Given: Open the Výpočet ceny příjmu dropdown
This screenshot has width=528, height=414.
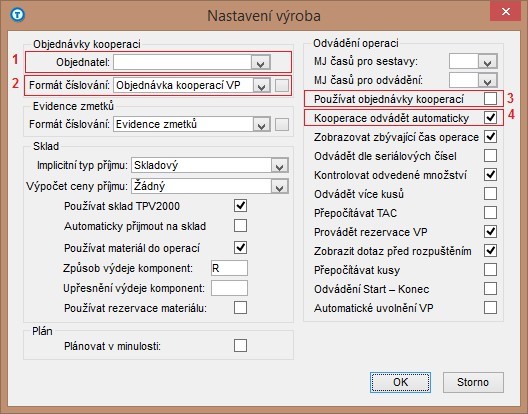Looking at the screenshot, I should coord(279,187).
